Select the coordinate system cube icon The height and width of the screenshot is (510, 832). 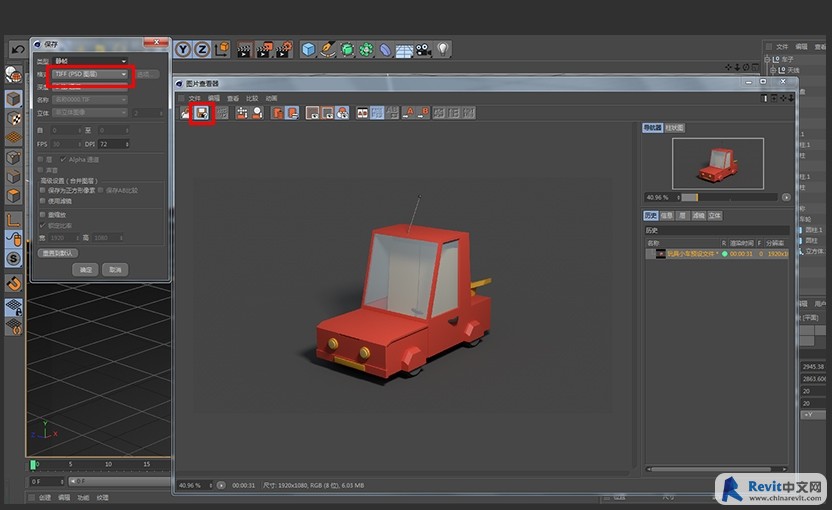[222, 49]
